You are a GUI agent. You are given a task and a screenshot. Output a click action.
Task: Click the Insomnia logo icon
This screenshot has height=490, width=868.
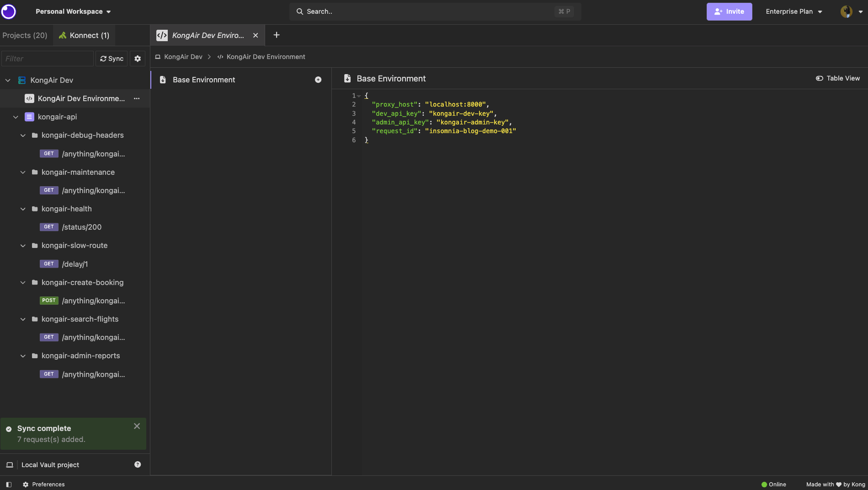point(9,11)
